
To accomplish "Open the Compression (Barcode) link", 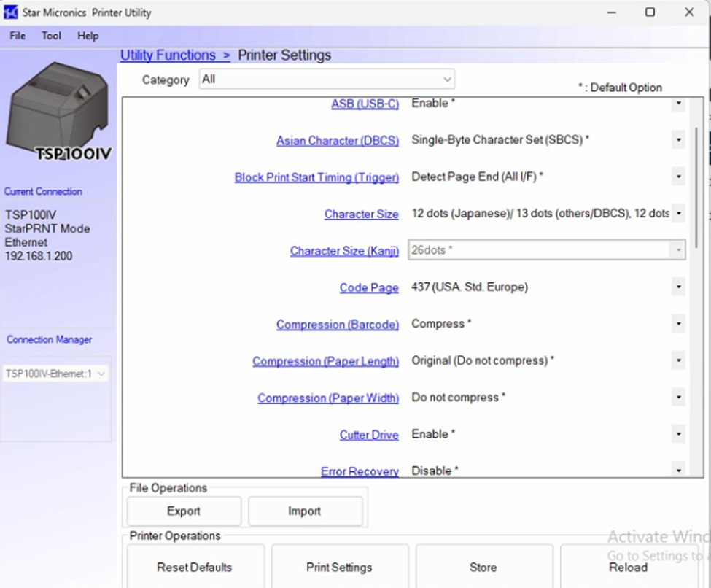I will coord(338,325).
